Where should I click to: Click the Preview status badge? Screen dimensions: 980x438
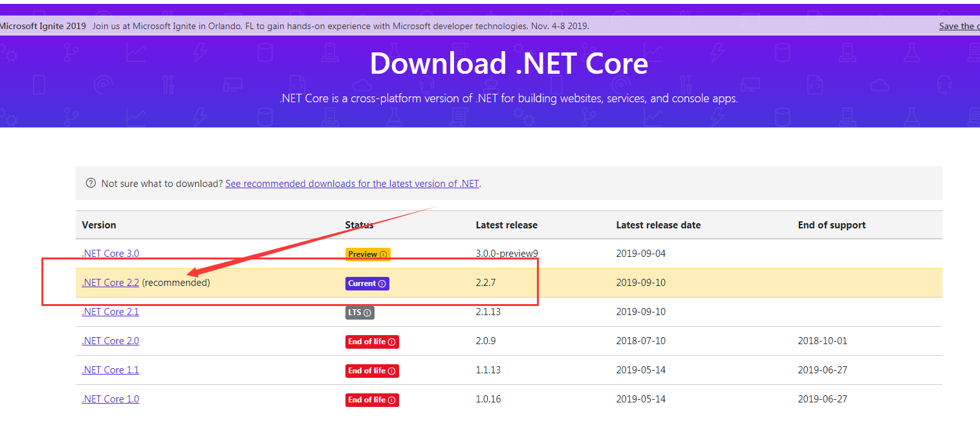click(x=368, y=254)
